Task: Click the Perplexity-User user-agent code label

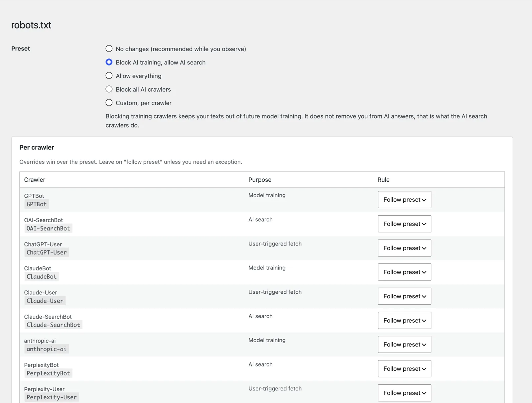Action: click(x=52, y=397)
